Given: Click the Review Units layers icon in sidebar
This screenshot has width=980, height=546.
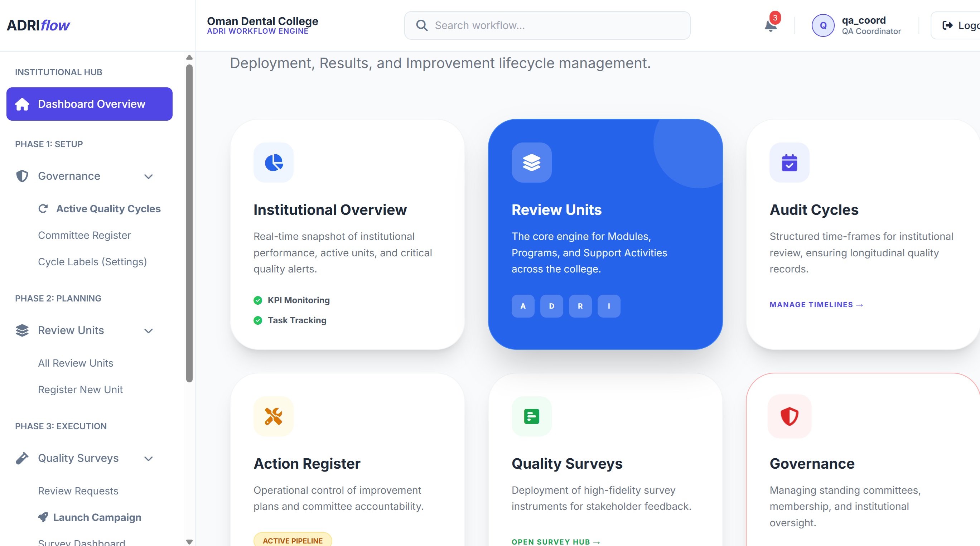Looking at the screenshot, I should [x=22, y=330].
